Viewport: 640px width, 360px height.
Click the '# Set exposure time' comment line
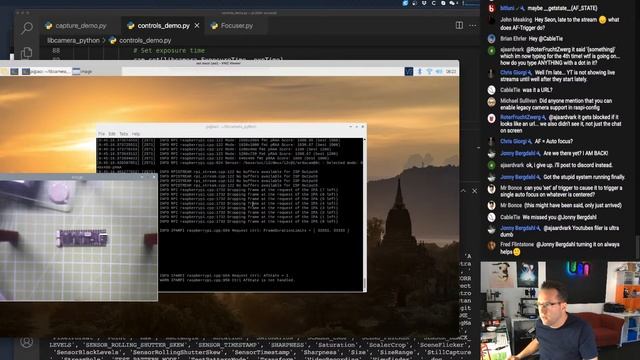pyautogui.click(x=169, y=51)
